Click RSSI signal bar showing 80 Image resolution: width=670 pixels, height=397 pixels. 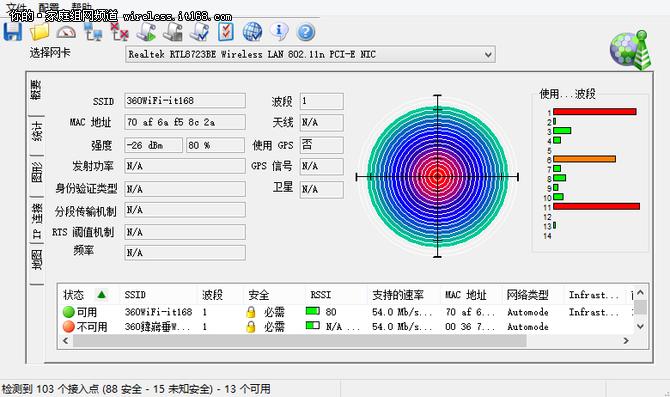313,311
